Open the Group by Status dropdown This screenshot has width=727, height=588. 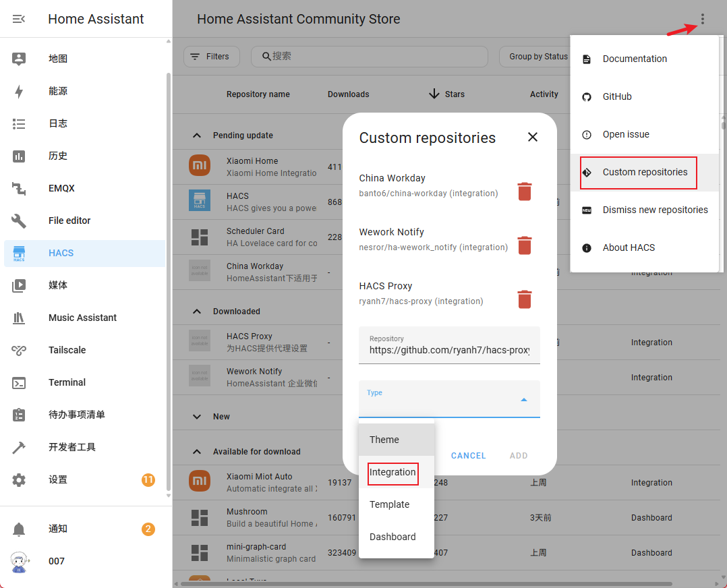(x=537, y=57)
